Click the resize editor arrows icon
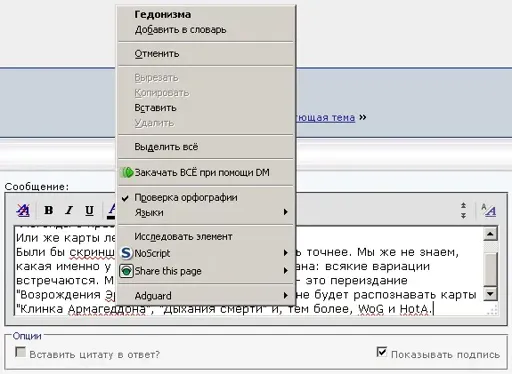Viewport: 512px width, 374px height. click(x=463, y=210)
